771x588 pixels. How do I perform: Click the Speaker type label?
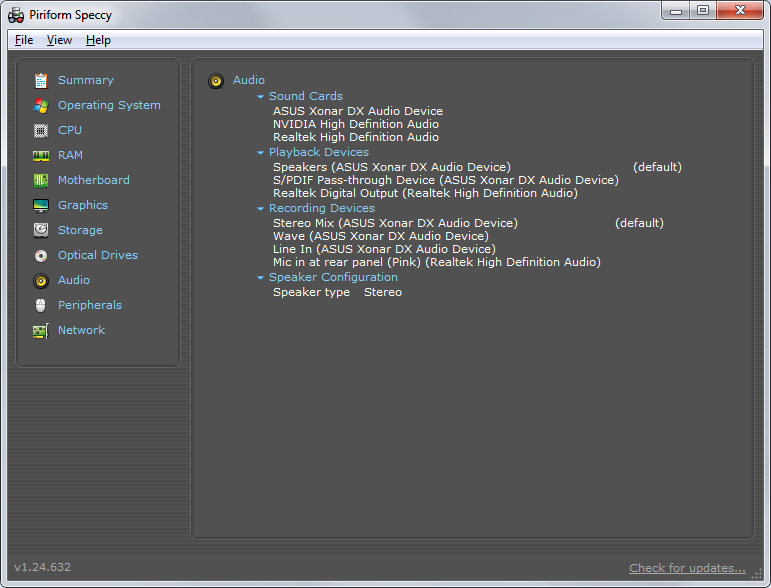[x=311, y=293]
